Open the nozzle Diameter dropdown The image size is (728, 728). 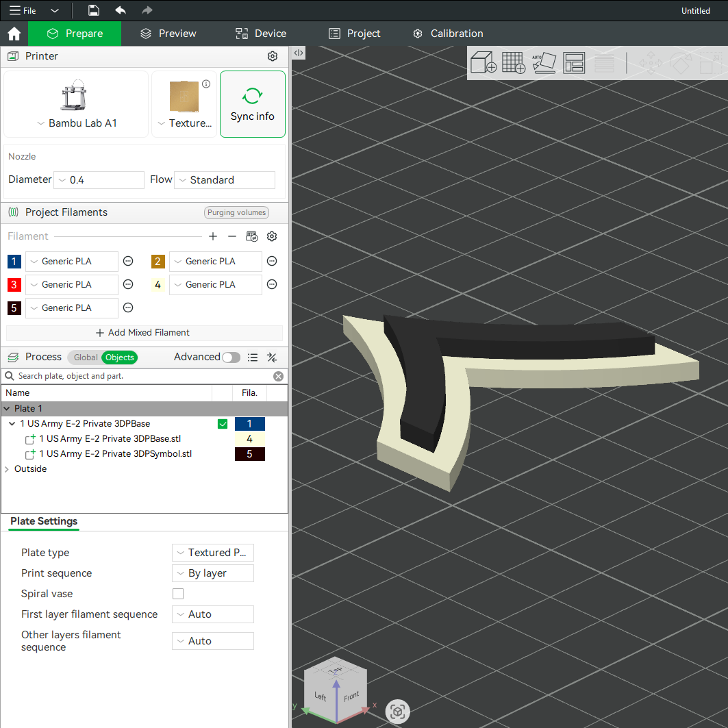pos(99,180)
